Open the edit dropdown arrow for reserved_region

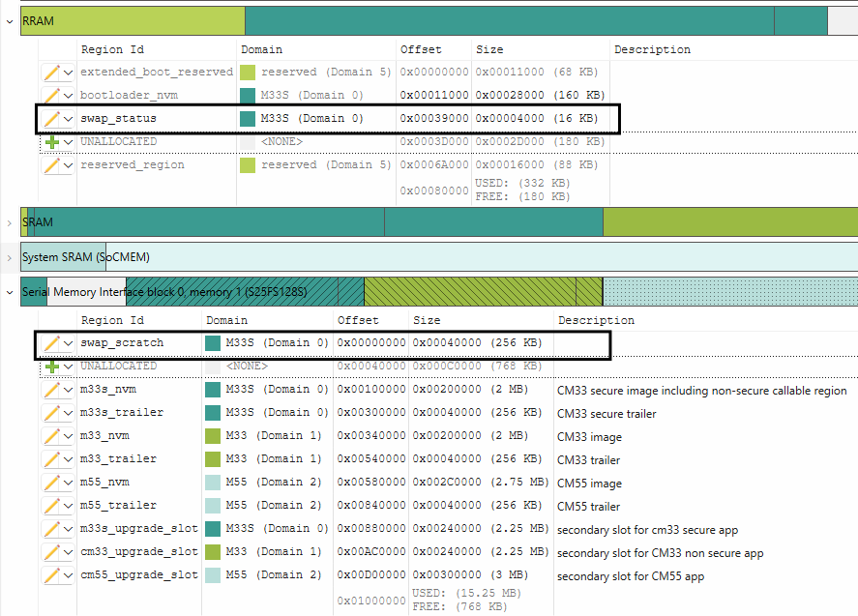[69, 165]
